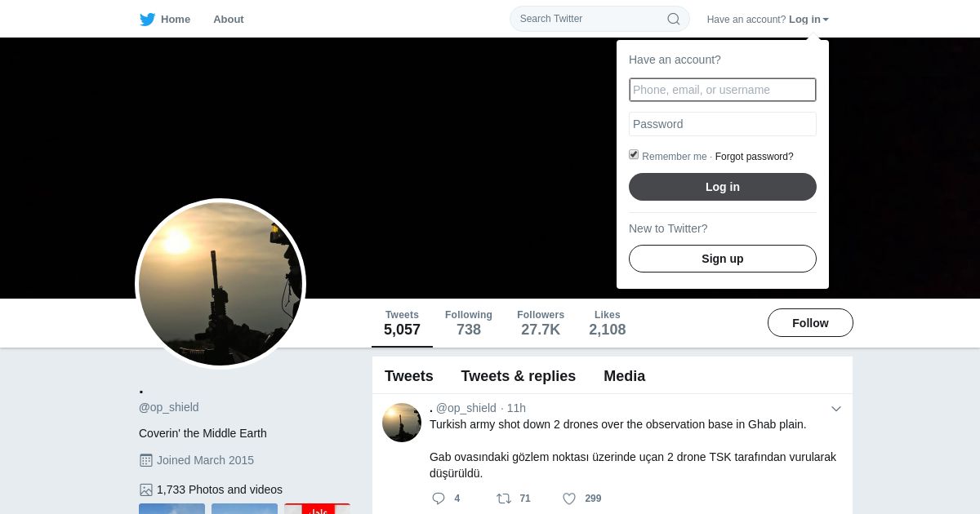Like the tweet using the heart icon
Screen dimensions: 980x514
tap(569, 498)
